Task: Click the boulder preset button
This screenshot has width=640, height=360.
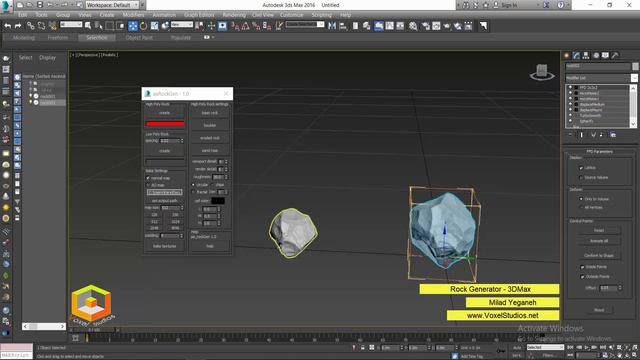Action: click(210, 125)
